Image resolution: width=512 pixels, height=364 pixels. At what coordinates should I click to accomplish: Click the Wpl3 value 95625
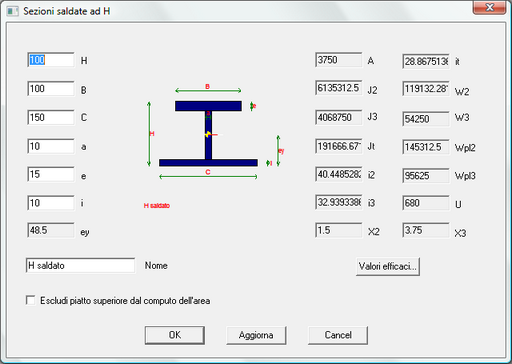426,176
